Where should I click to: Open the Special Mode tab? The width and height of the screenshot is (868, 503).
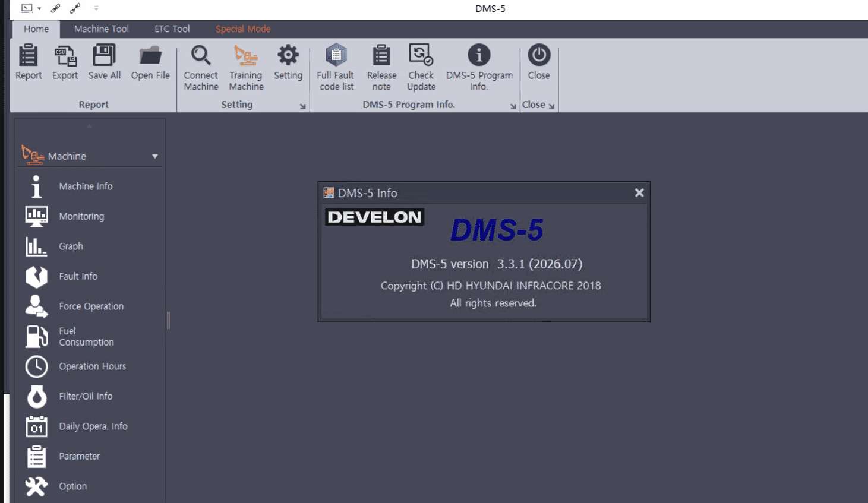pos(243,29)
